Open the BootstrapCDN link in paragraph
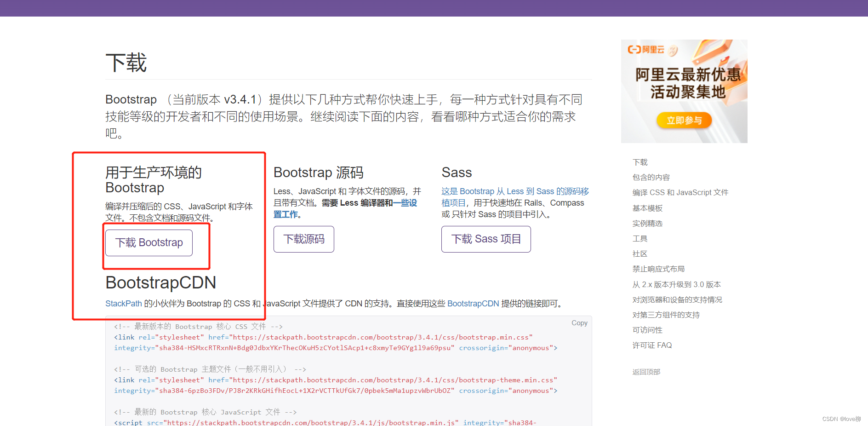This screenshot has width=868, height=426. pyautogui.click(x=473, y=304)
